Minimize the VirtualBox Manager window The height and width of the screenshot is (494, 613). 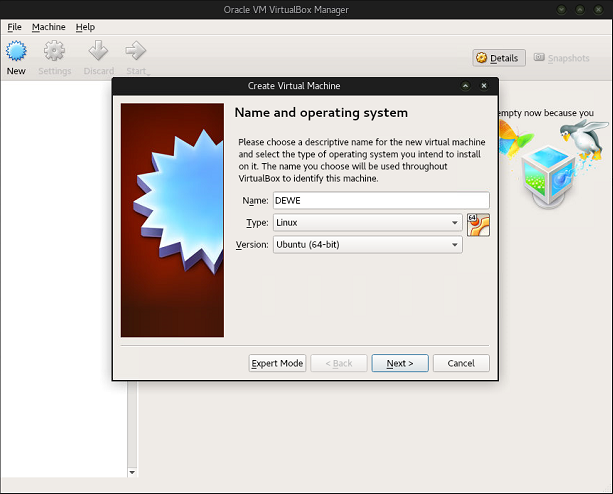(561, 9)
